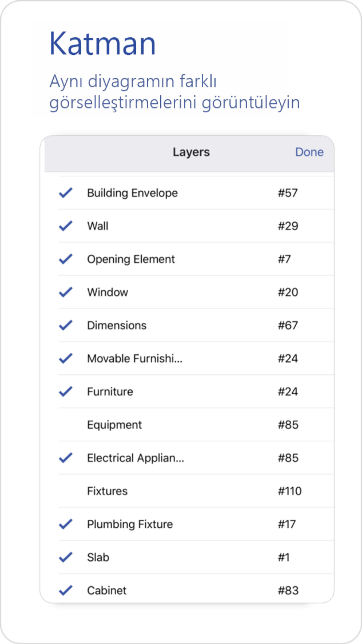Viewport: 362px width, 644px height.
Task: Enable the Fixtures layer
Action: (66, 491)
